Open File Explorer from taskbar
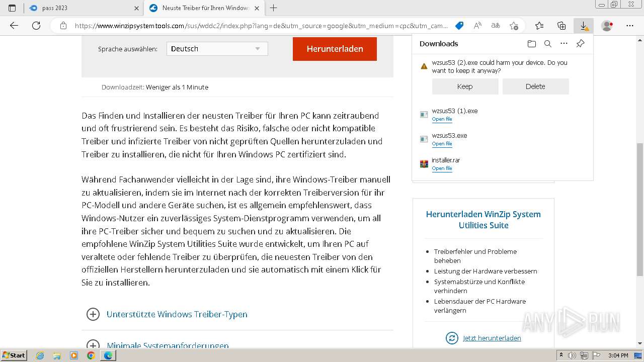 tap(57, 355)
